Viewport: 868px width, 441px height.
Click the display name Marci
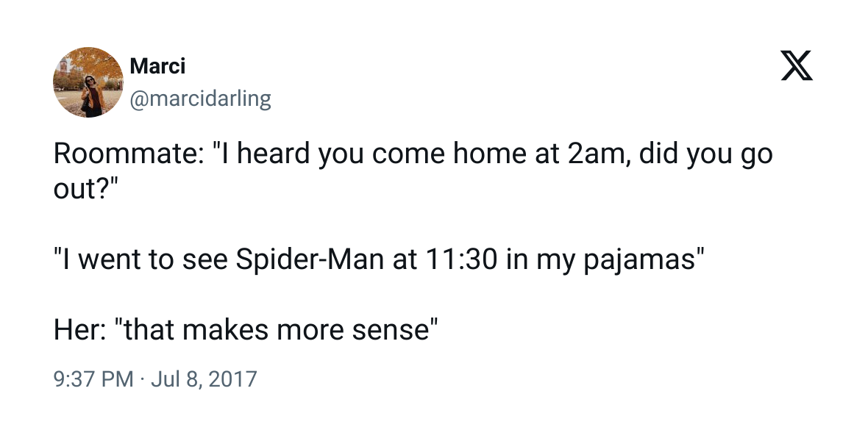(157, 66)
